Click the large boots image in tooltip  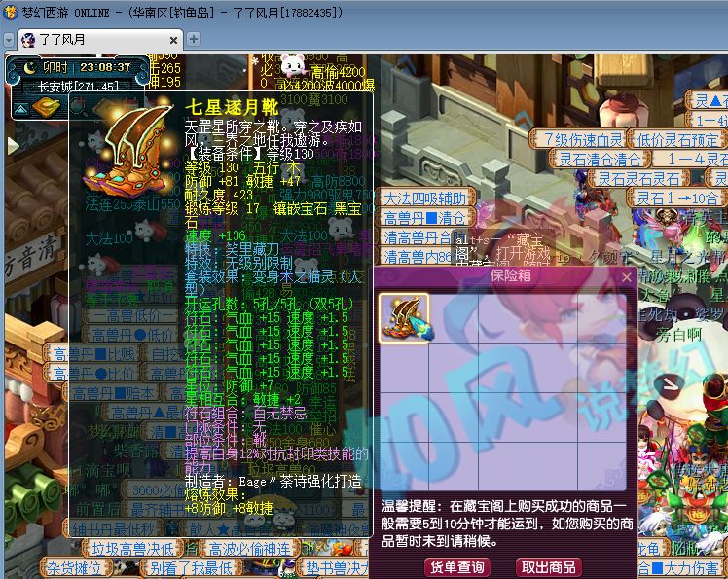click(x=129, y=150)
